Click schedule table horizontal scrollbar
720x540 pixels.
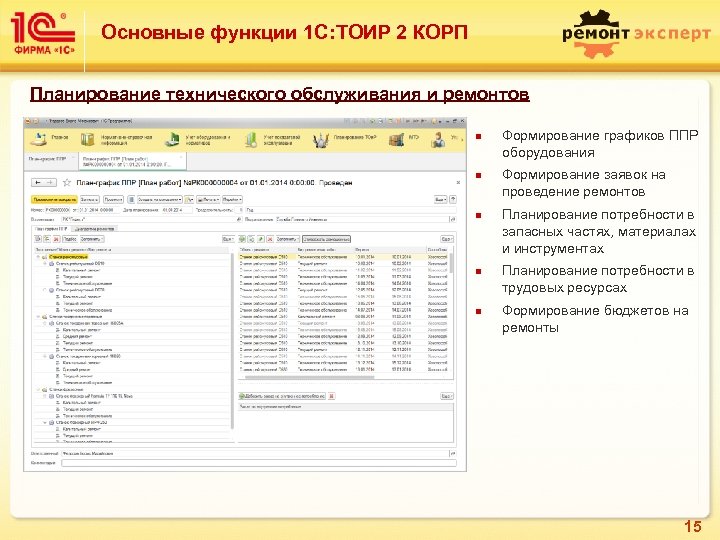point(309,378)
